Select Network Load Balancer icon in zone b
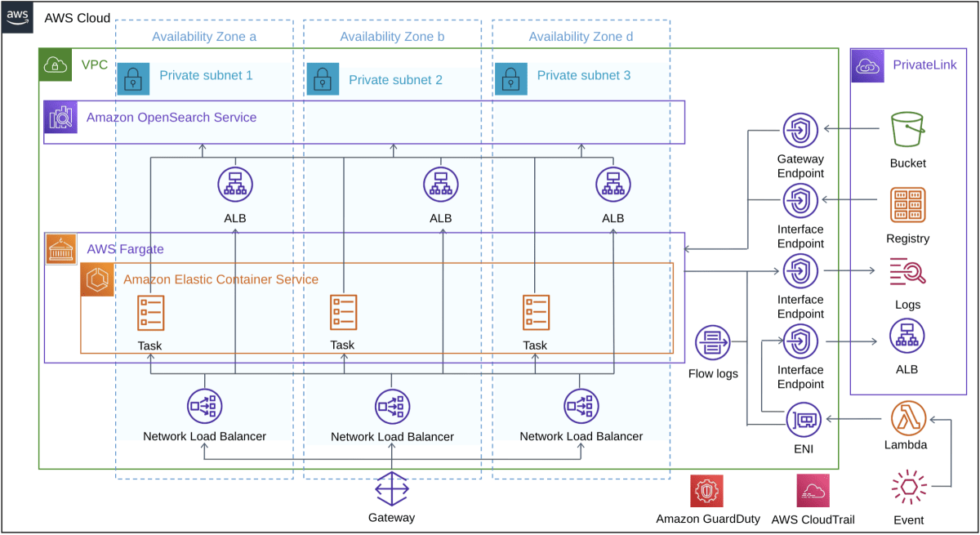980x535 pixels. [393, 406]
